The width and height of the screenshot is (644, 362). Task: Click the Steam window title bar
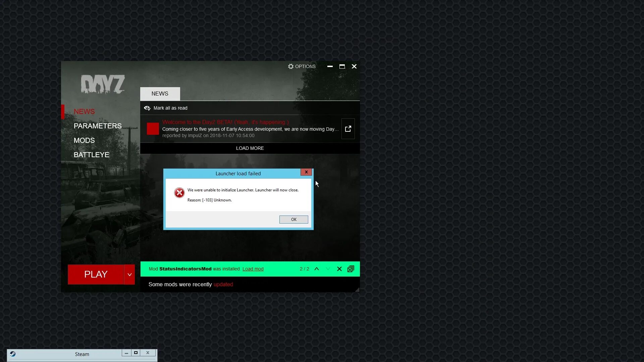pos(82,354)
